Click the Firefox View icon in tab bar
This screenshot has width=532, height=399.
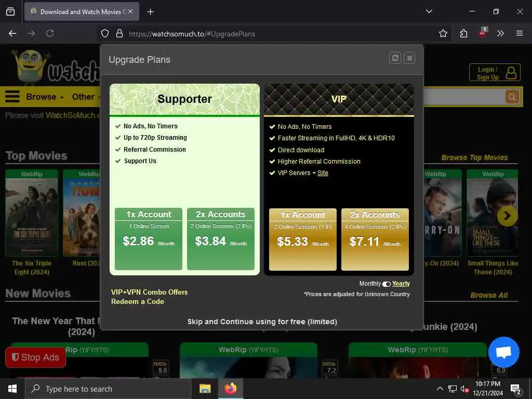point(10,11)
